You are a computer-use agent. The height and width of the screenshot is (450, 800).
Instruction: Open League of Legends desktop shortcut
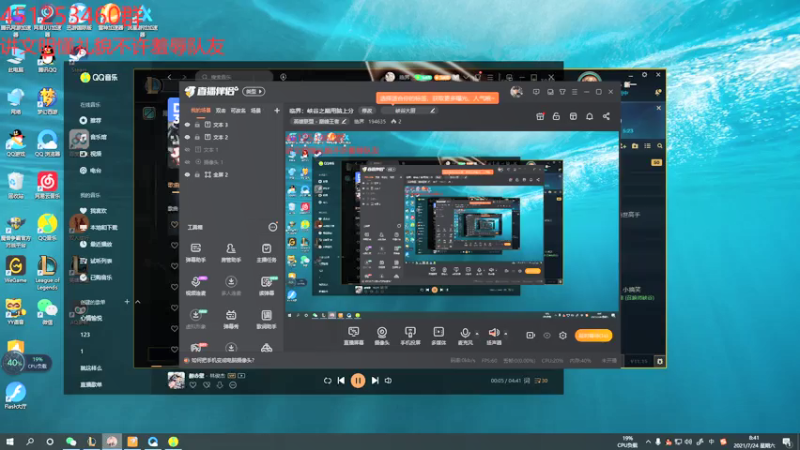point(47,272)
